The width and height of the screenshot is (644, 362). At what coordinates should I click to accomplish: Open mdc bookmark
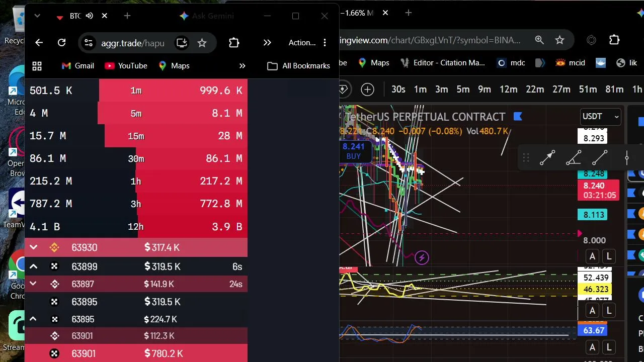tap(511, 63)
